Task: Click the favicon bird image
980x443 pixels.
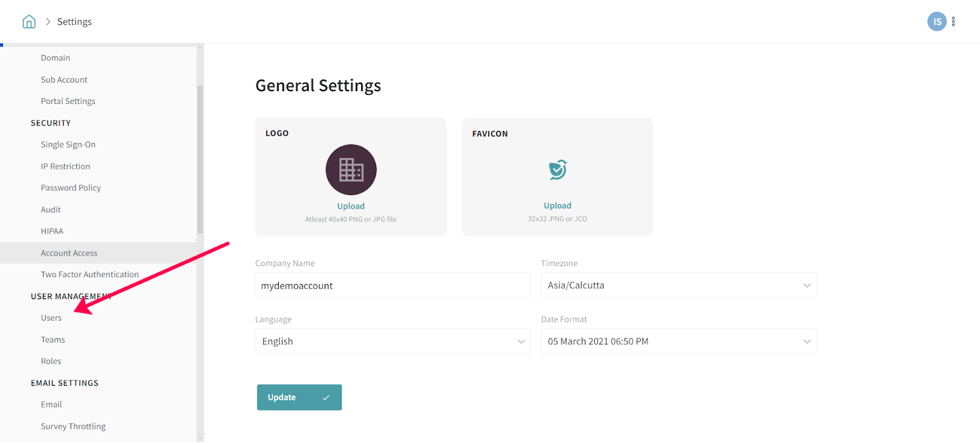Action: point(557,169)
